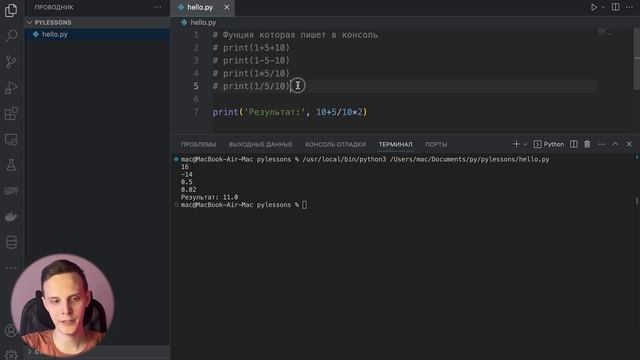Maximize the panel with chevron up

(615, 144)
